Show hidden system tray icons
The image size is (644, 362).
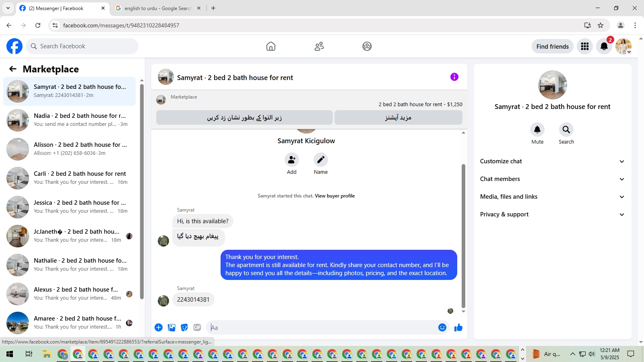coord(572,354)
